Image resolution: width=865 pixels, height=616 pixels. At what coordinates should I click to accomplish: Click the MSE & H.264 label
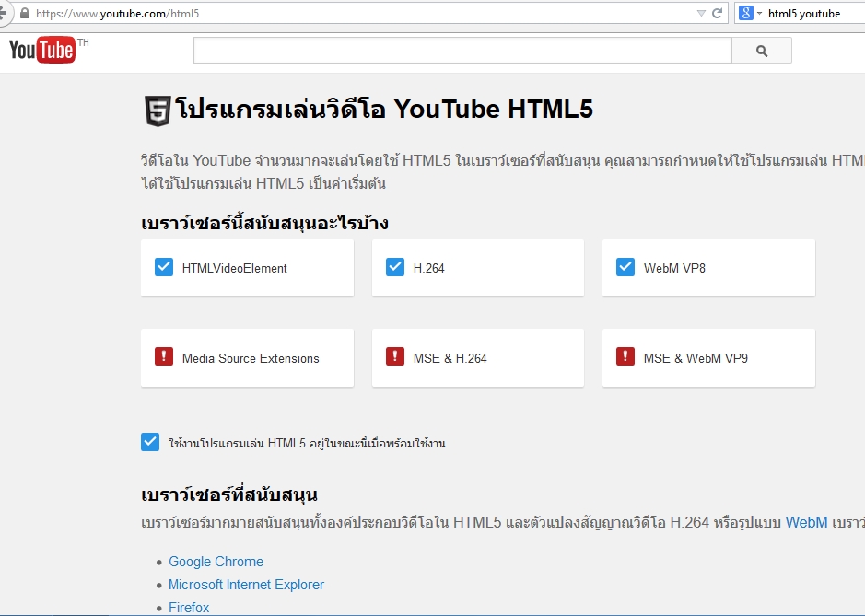(450, 358)
